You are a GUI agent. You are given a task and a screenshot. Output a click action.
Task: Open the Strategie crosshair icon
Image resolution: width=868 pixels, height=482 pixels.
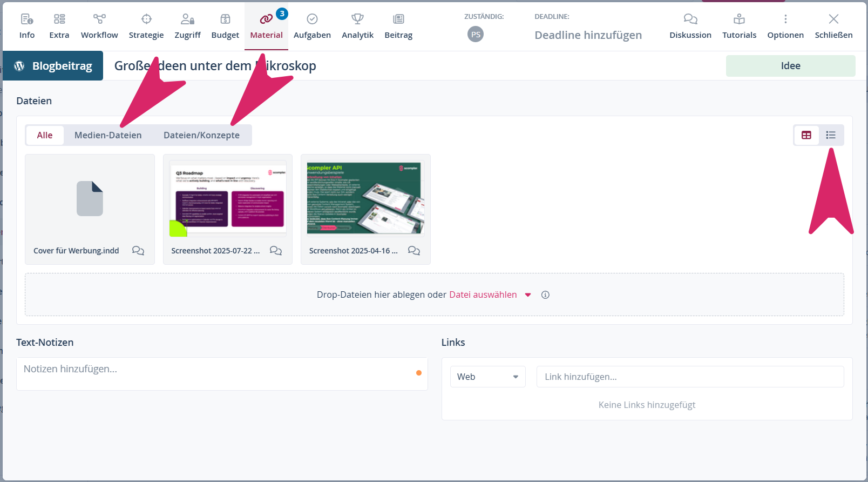coord(146,19)
